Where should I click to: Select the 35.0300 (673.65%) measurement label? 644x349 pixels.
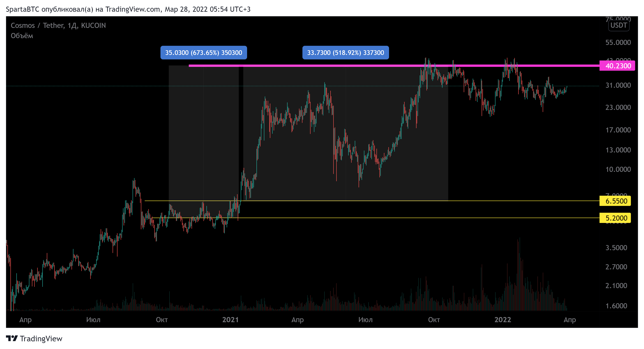203,53
